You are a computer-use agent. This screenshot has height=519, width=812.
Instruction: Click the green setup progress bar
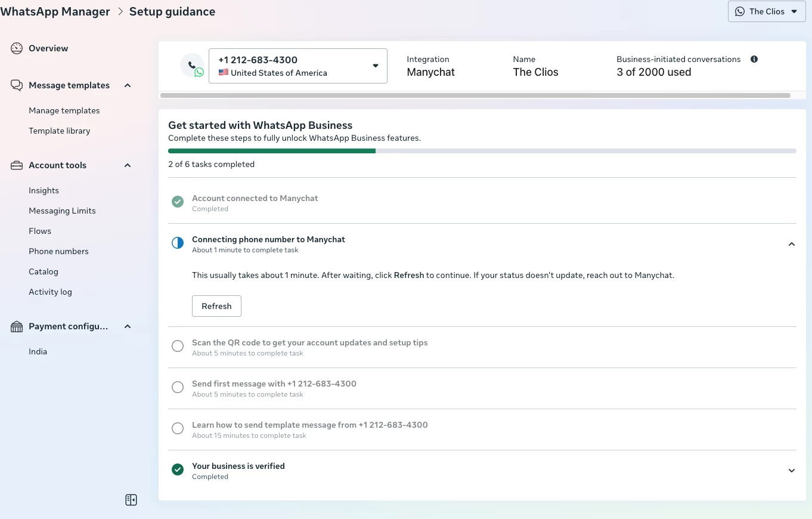point(272,151)
